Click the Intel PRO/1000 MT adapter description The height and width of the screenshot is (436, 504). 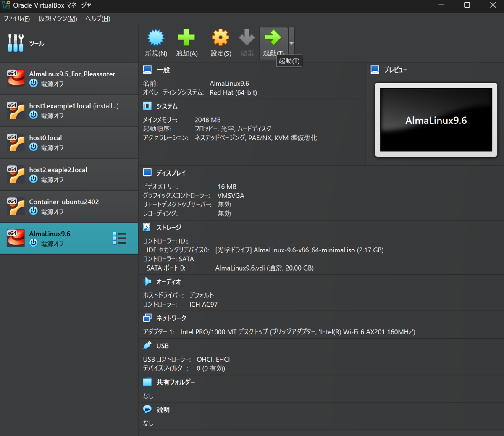(298, 332)
